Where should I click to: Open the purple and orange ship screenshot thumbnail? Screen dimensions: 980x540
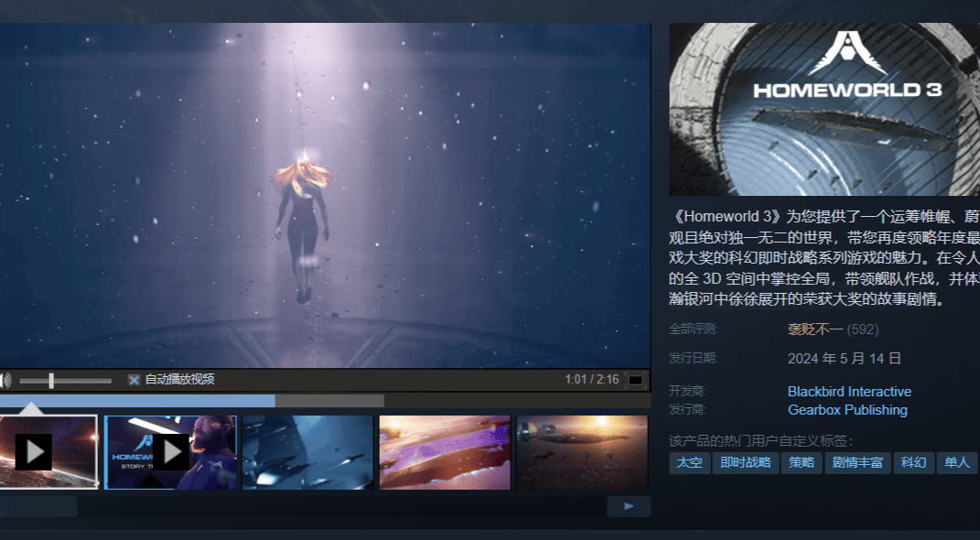[445, 452]
